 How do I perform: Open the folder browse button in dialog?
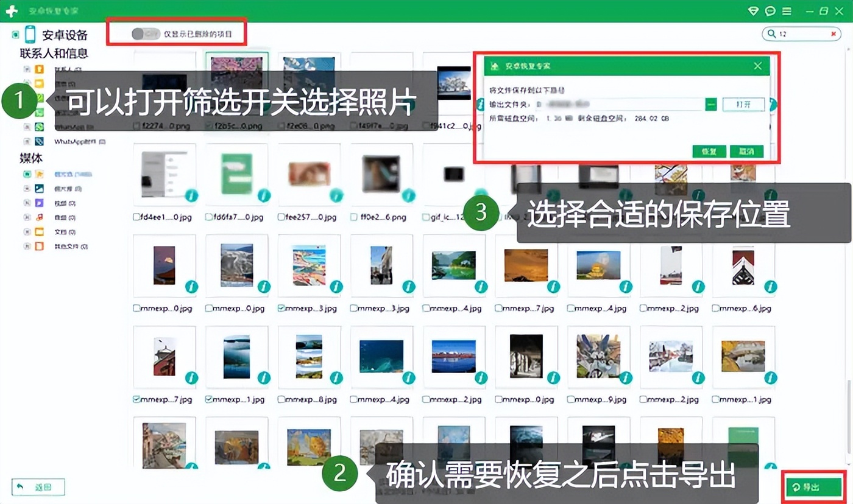711,104
